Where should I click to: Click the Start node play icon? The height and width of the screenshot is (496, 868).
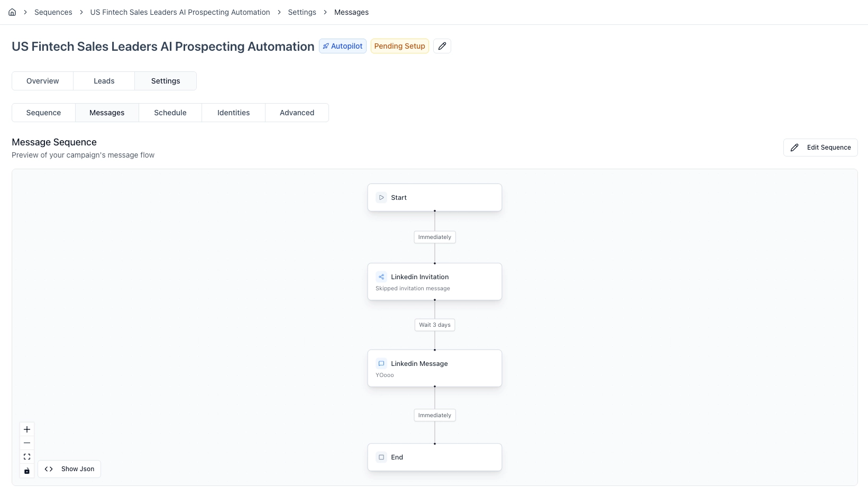pos(381,198)
